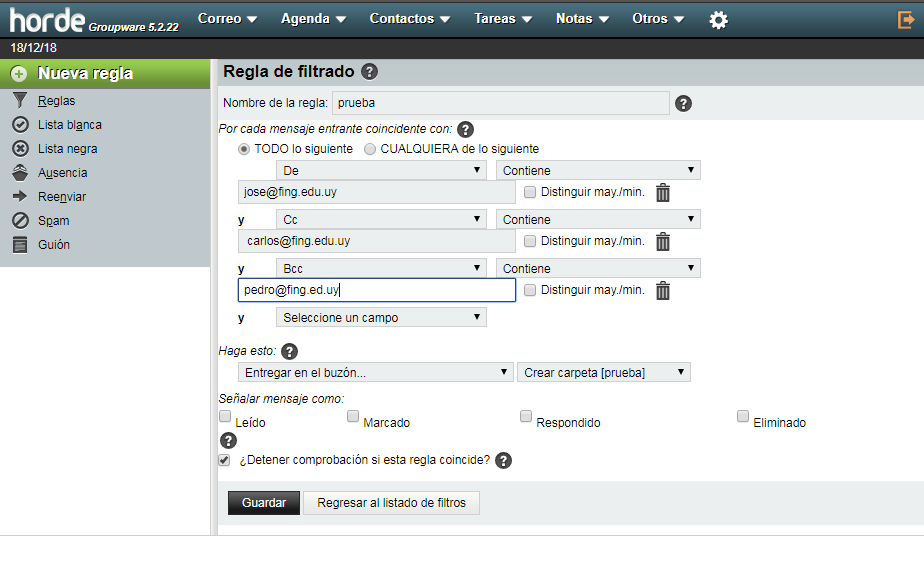
Task: Open the Crear carpeta [prueba] dropdown
Action: [603, 372]
